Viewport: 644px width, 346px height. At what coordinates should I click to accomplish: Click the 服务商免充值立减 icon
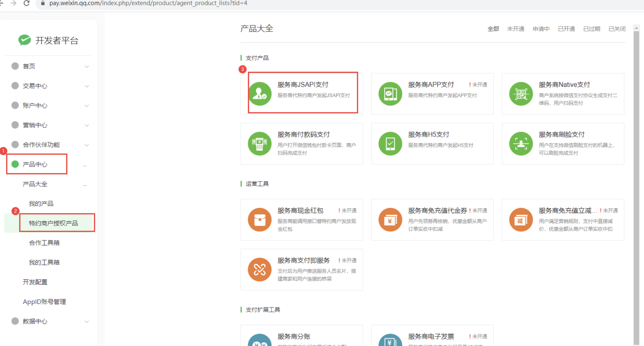[x=521, y=220]
